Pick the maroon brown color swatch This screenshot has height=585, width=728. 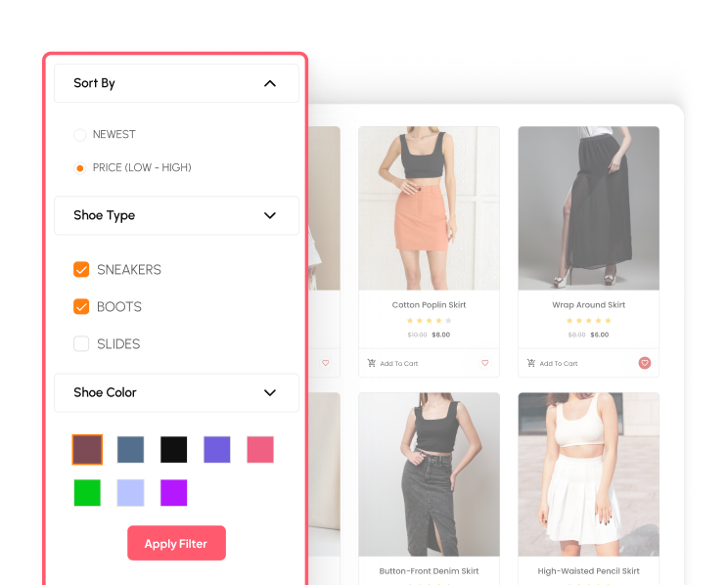87,449
